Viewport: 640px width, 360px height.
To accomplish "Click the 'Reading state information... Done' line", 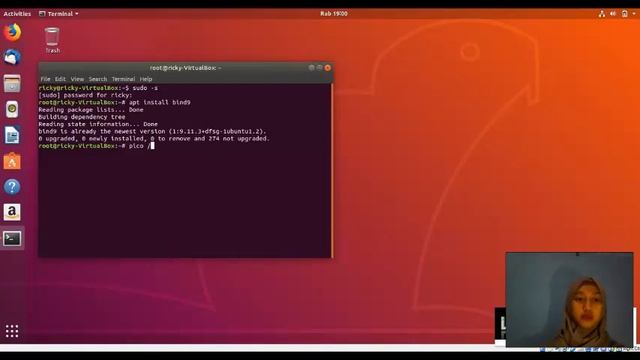I will [98, 124].
